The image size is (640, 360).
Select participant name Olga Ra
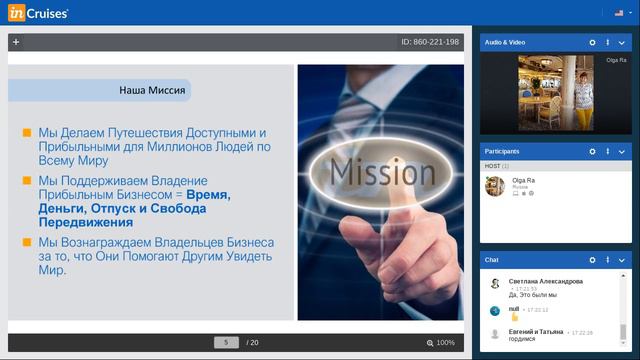point(523,180)
